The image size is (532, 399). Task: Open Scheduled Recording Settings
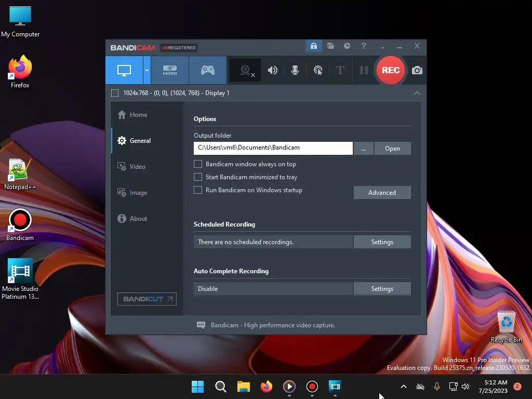tap(382, 242)
